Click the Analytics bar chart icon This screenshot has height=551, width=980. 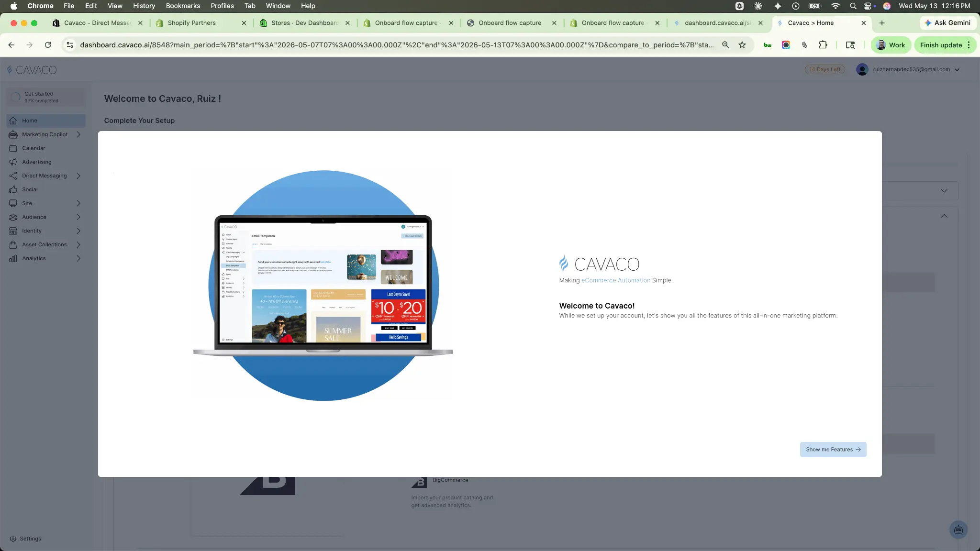pyautogui.click(x=13, y=258)
